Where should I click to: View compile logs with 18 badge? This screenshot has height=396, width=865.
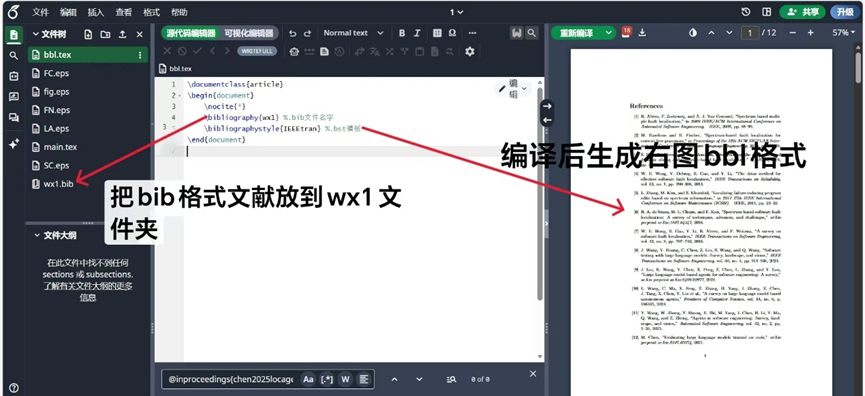click(626, 32)
